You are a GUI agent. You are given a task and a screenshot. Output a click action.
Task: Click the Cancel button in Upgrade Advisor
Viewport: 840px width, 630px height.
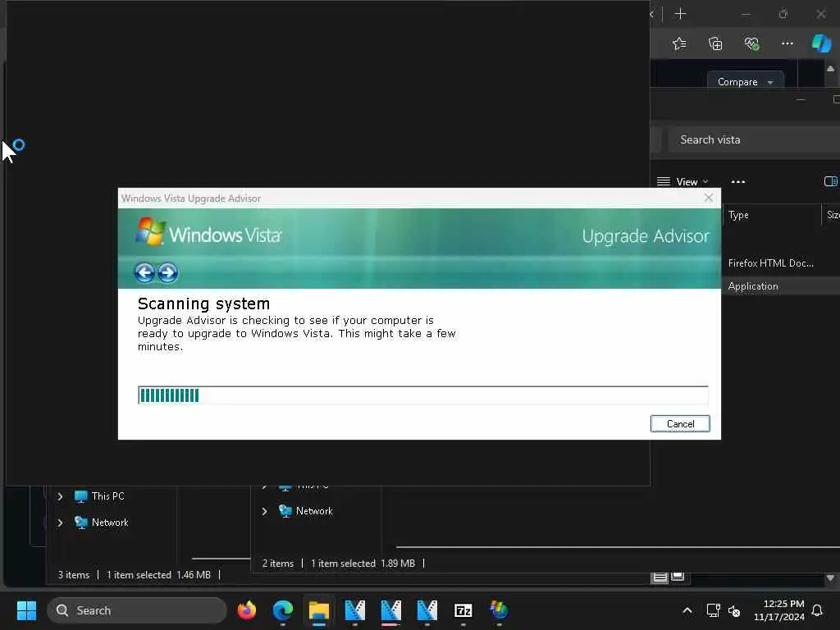(680, 424)
